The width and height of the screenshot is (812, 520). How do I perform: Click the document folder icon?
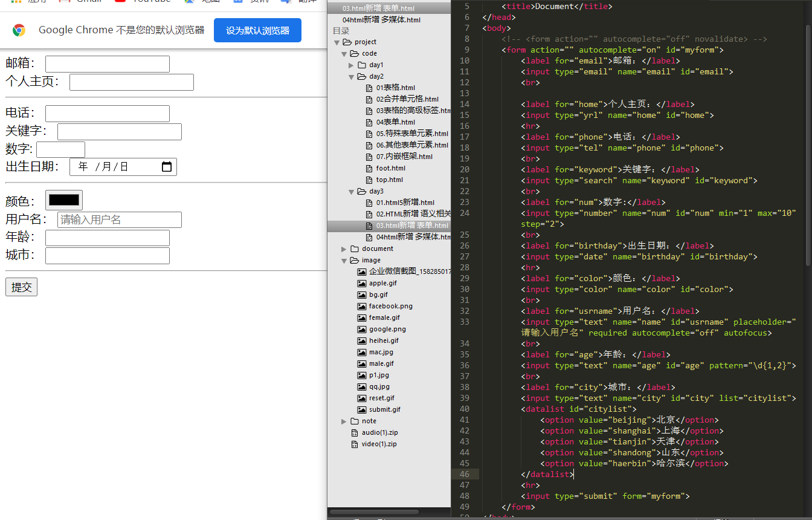click(354, 249)
